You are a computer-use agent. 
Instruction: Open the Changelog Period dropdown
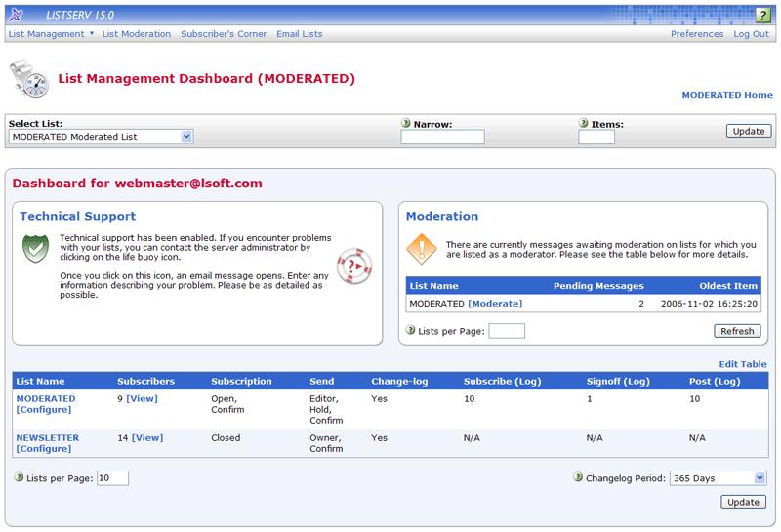coord(718,478)
